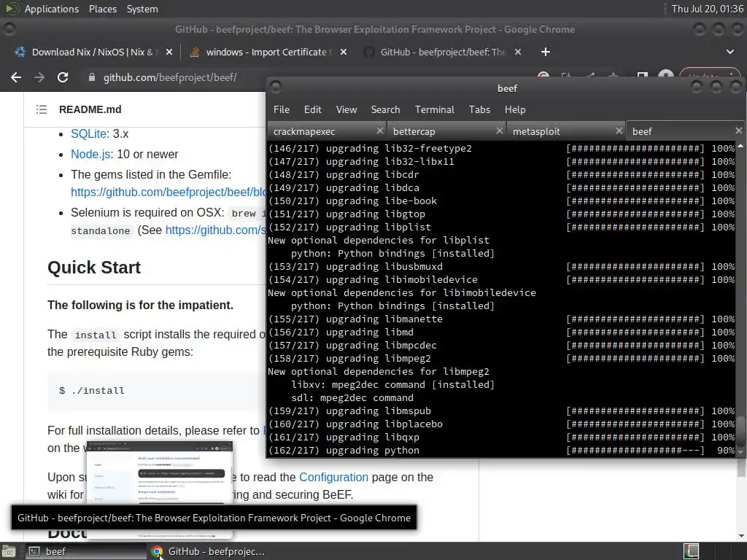The height and width of the screenshot is (560, 747).
Task: Follow the SQLite link
Action: pyautogui.click(x=88, y=134)
